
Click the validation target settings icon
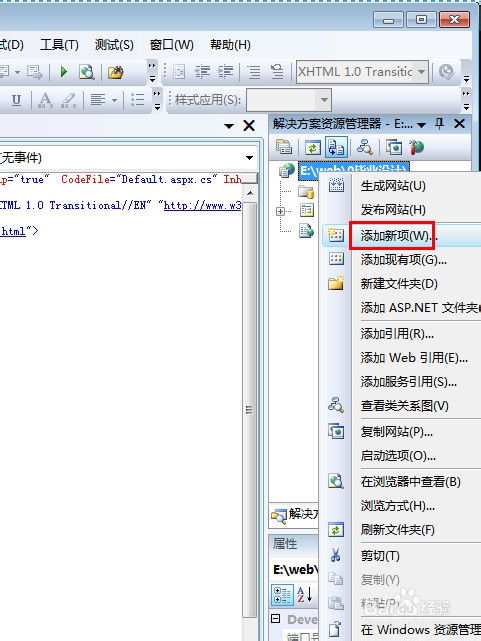click(446, 72)
